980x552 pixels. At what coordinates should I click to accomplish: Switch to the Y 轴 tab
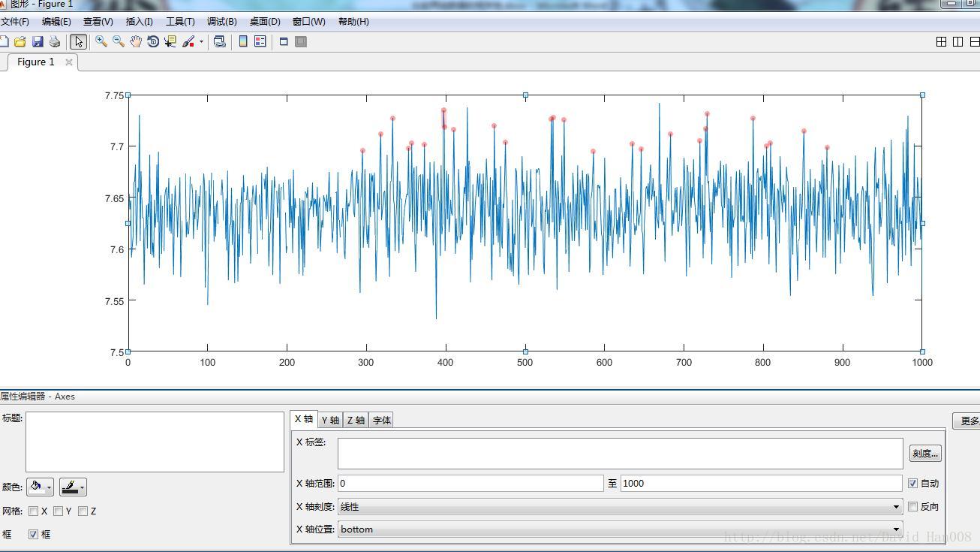(x=330, y=421)
